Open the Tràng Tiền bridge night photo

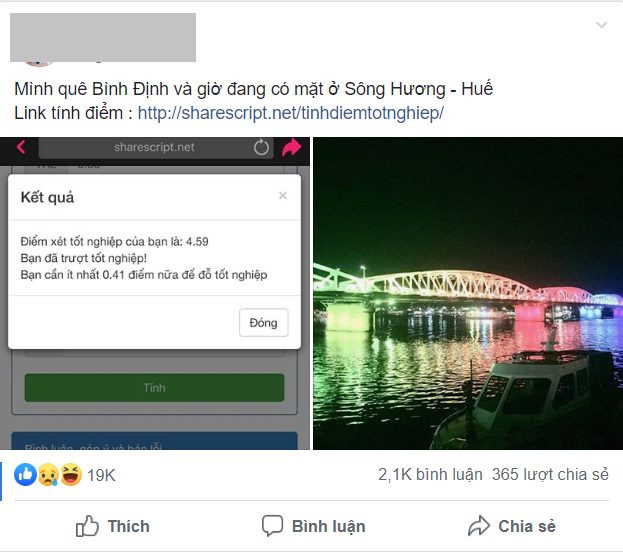468,293
